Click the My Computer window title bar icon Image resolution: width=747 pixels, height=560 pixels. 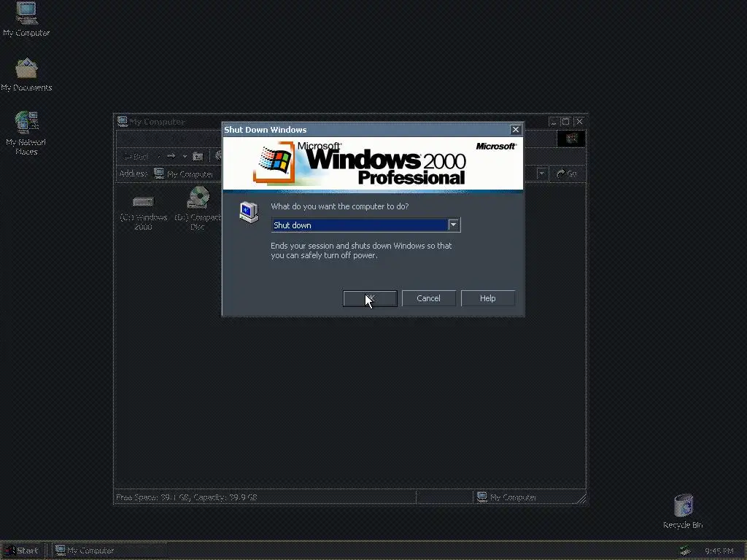(123, 122)
